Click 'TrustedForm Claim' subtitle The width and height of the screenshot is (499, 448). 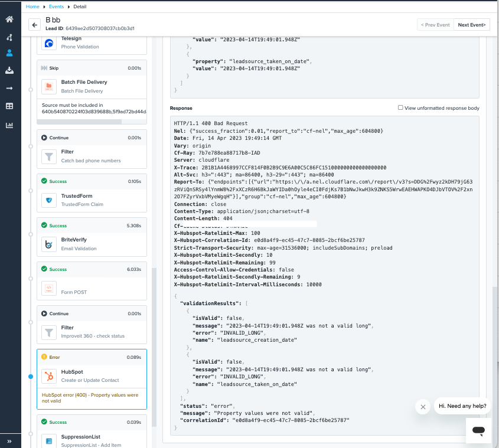click(x=82, y=204)
